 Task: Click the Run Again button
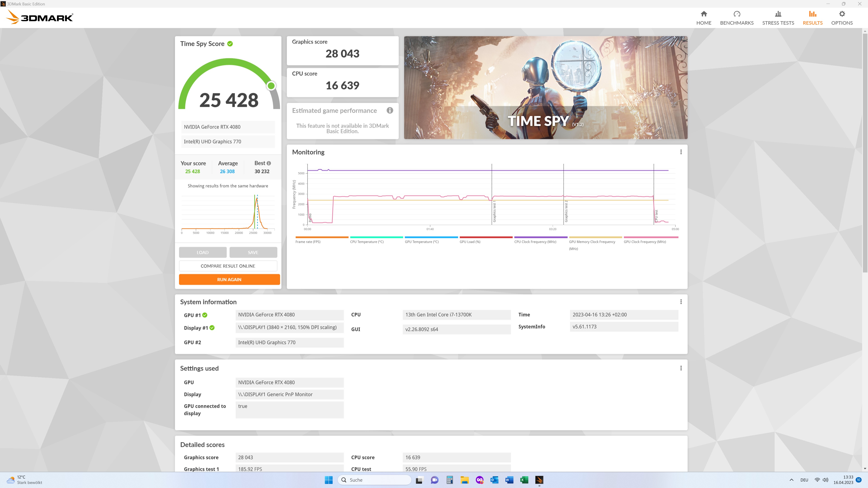click(x=229, y=279)
